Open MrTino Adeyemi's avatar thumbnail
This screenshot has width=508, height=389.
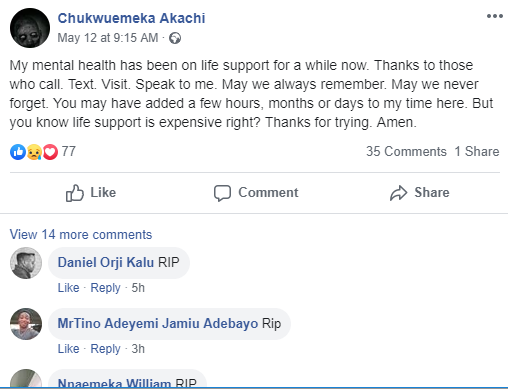point(26,324)
